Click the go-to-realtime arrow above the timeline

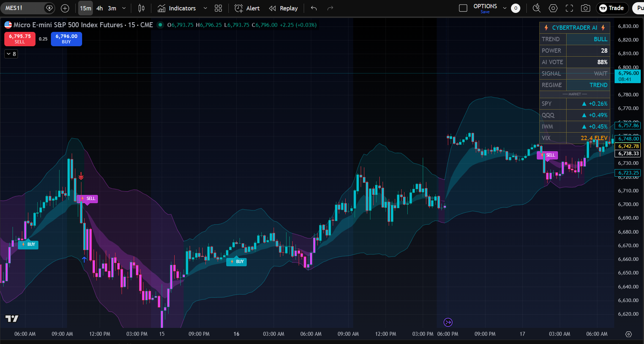click(448, 322)
